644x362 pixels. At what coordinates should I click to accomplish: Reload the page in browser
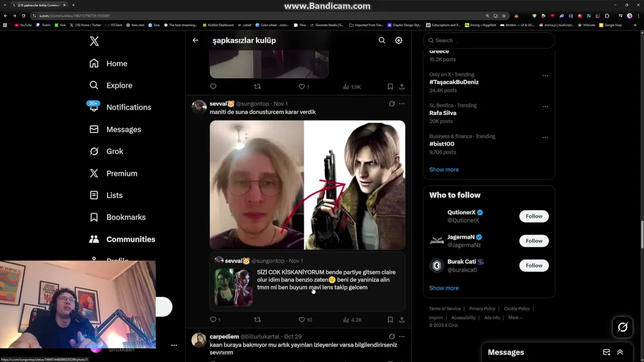[23, 16]
